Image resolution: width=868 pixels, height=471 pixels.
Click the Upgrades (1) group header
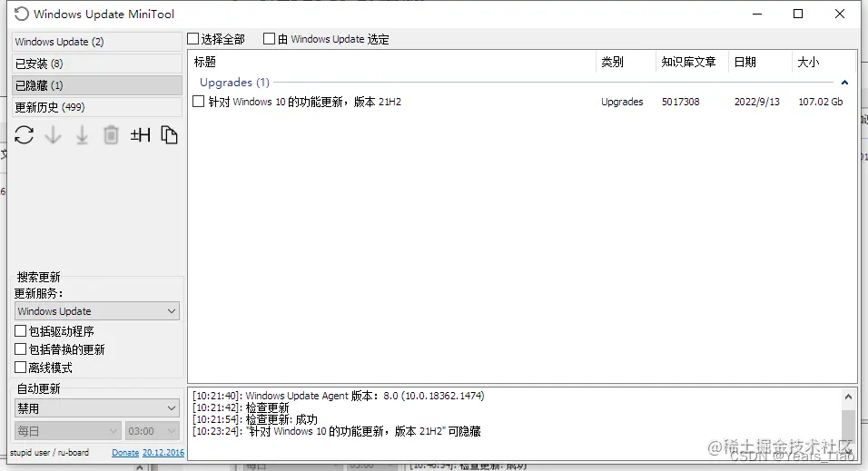[235, 83]
